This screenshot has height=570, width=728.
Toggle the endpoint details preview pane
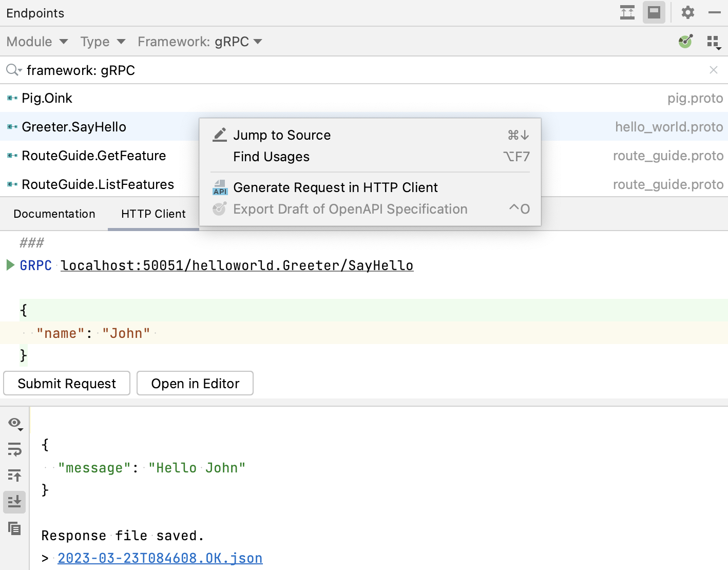[654, 13]
